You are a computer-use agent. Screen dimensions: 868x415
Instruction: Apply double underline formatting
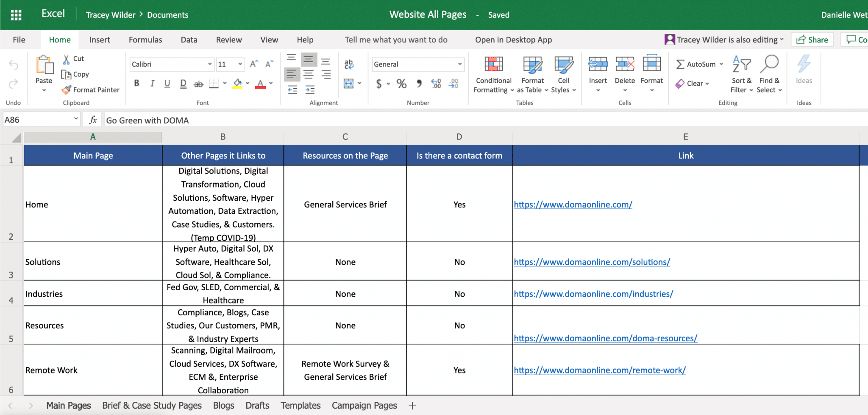(183, 84)
